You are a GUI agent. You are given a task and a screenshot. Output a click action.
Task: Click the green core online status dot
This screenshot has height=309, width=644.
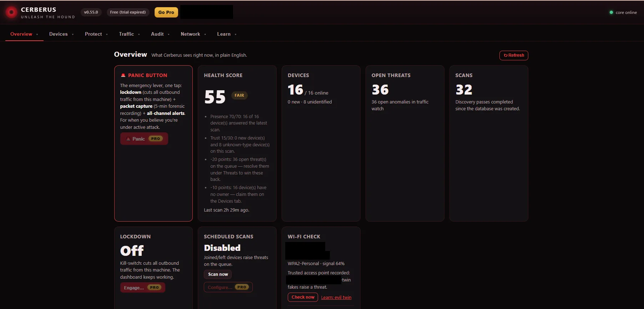611,12
